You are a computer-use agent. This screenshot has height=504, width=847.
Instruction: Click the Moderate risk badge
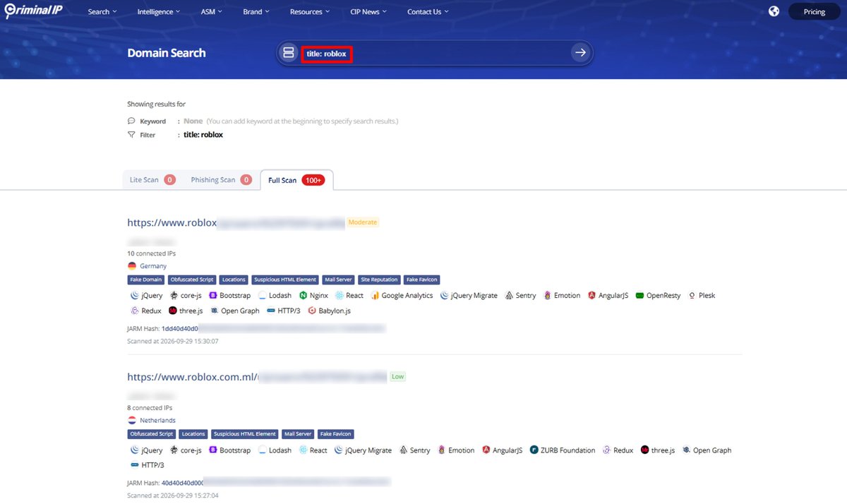click(363, 222)
